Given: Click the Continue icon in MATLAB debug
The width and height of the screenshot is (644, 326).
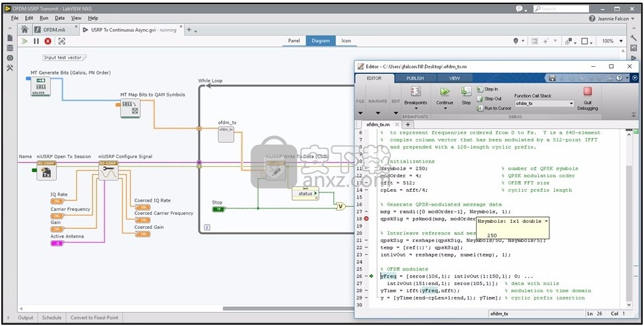Looking at the screenshot, I should [x=444, y=92].
